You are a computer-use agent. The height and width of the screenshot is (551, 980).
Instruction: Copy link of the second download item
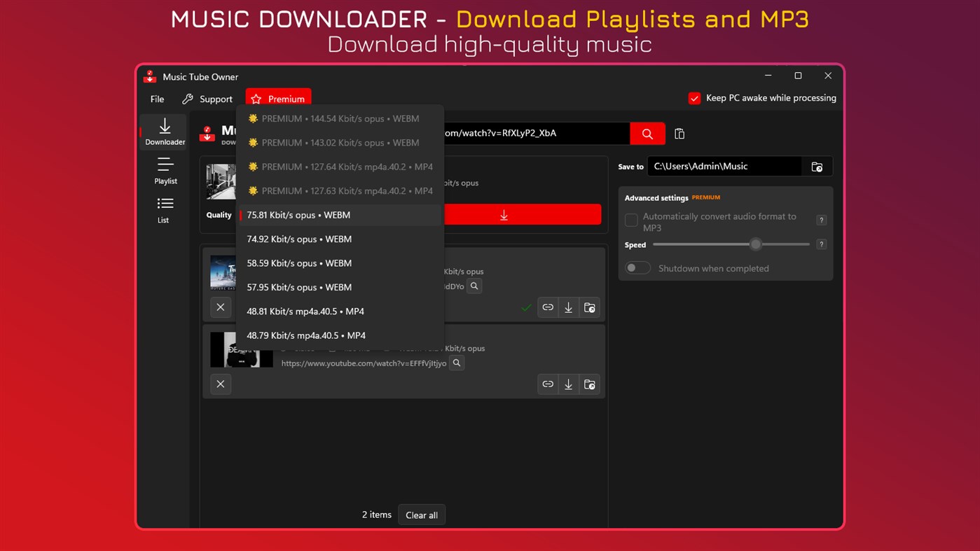click(548, 384)
